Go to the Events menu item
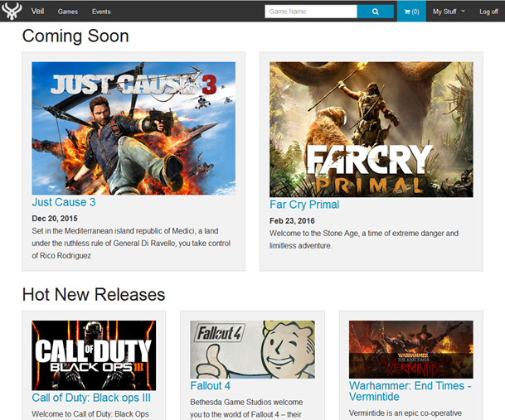505x420 pixels. (x=101, y=12)
